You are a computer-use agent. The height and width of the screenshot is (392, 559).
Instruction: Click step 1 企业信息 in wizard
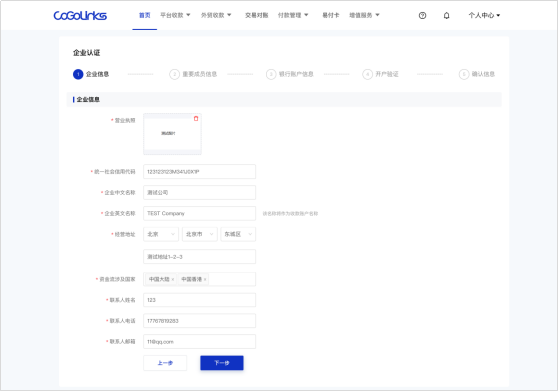tap(91, 74)
